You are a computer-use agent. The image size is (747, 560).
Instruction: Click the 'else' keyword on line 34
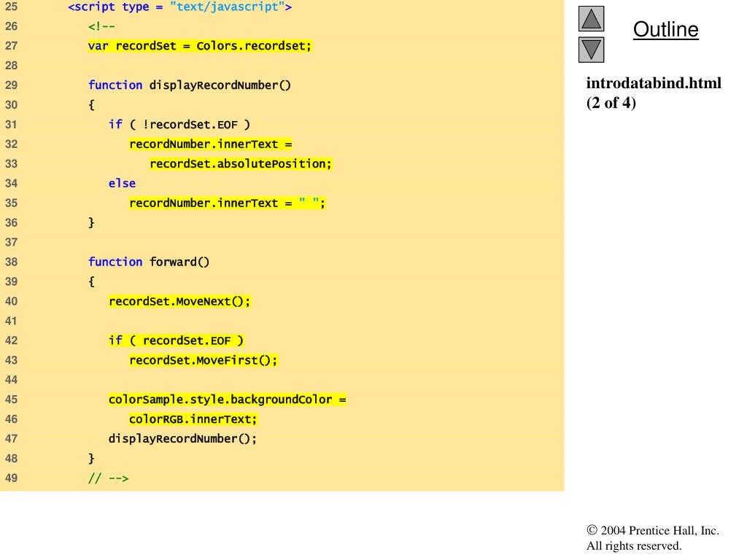122,183
